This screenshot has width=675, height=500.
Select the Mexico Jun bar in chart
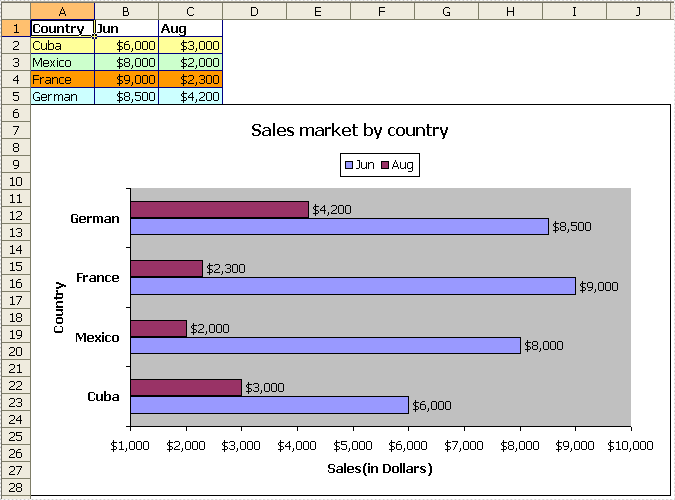point(325,345)
